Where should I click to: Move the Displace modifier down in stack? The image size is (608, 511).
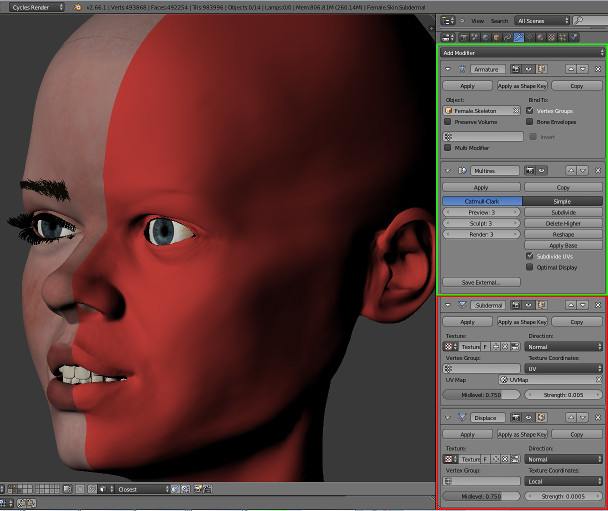click(x=584, y=418)
